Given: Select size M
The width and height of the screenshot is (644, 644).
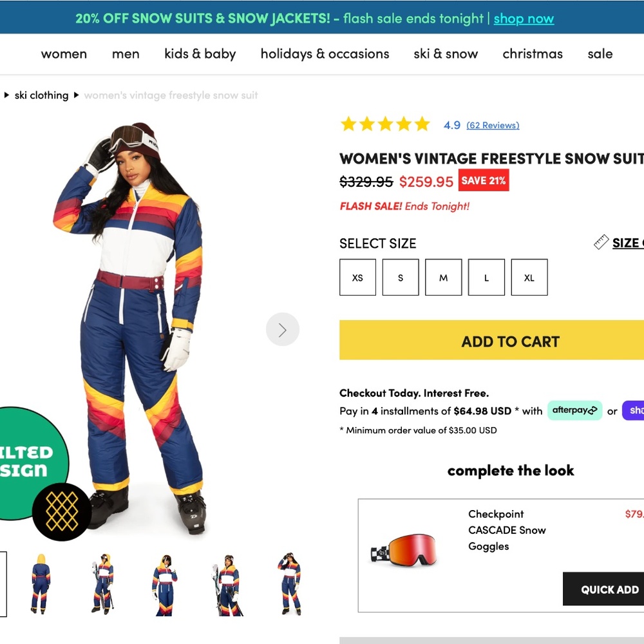Looking at the screenshot, I should point(443,277).
